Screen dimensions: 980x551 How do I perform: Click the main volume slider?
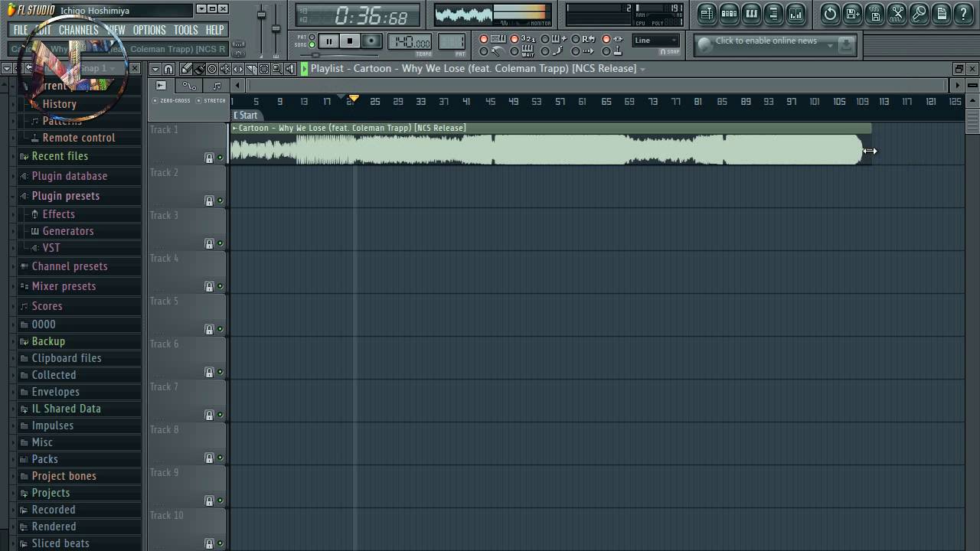[261, 29]
